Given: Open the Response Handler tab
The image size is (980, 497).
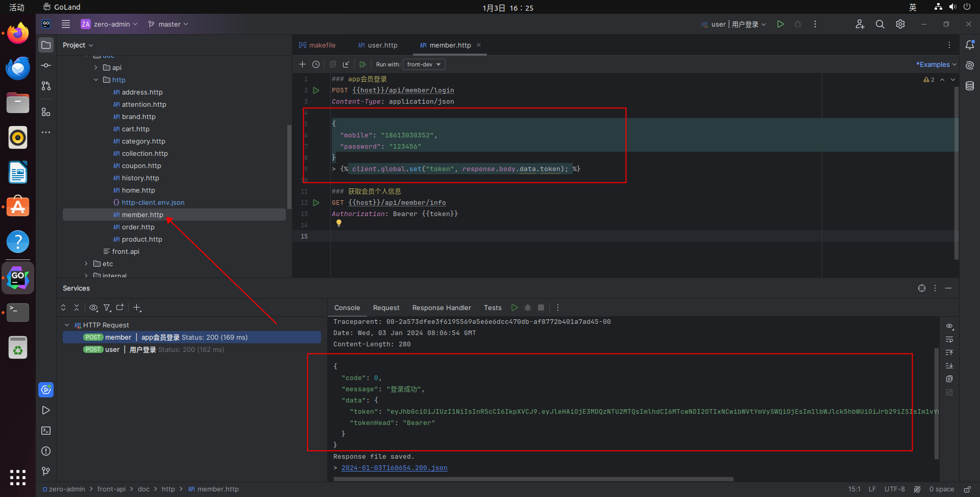Looking at the screenshot, I should [x=442, y=307].
